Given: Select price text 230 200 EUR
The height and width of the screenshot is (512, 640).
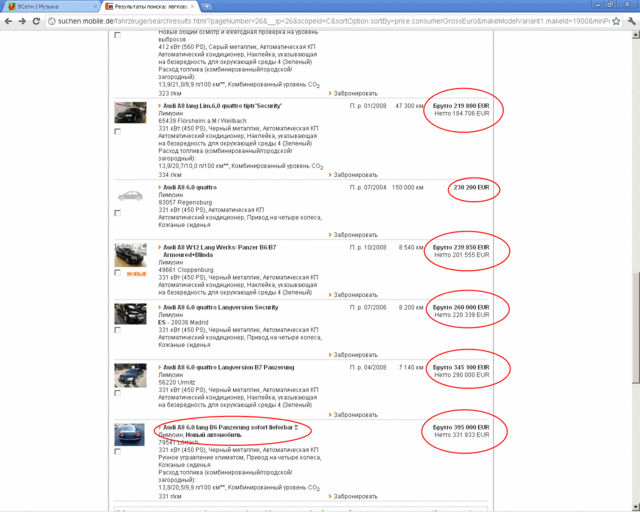Looking at the screenshot, I should tap(471, 187).
